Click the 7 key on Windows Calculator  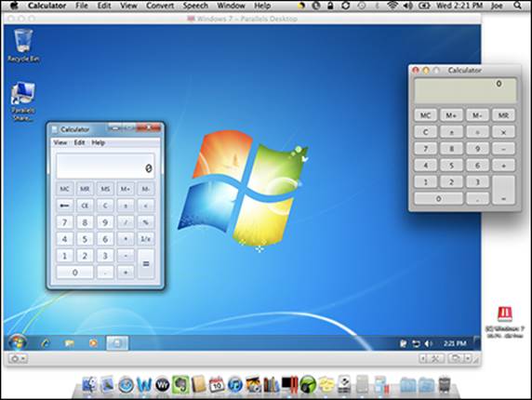[64, 222]
